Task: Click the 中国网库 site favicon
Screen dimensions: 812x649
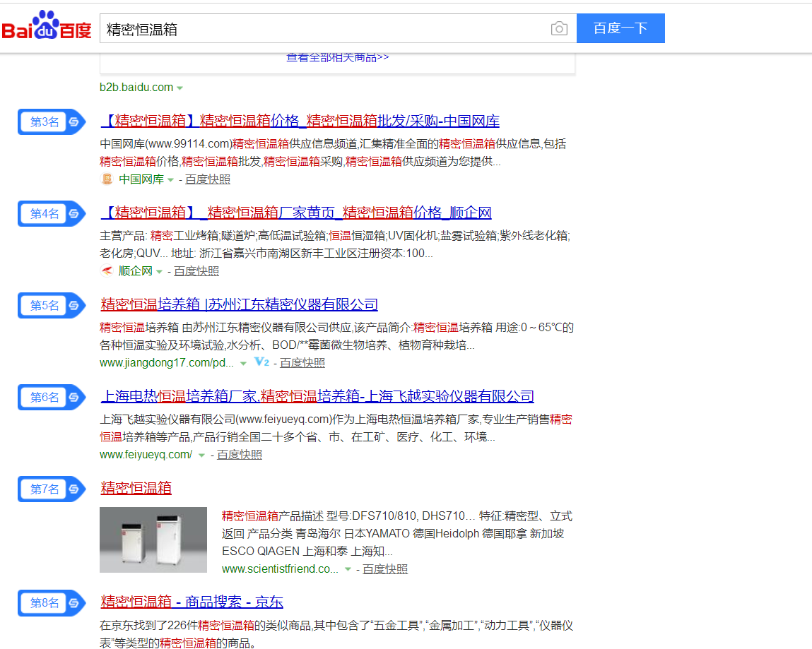Action: pos(107,179)
